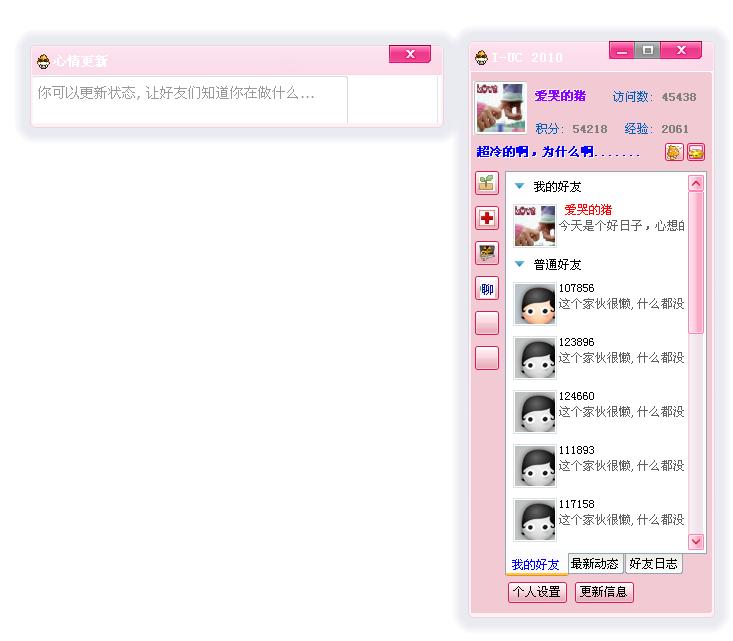The height and width of the screenshot is (641, 733).
Task: Click the friend list scroll up arrow
Action: click(696, 184)
